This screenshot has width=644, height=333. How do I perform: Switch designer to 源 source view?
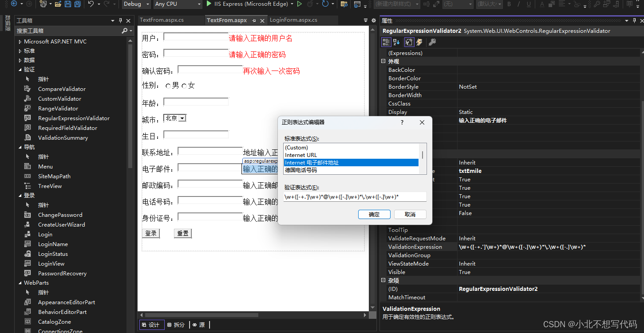[200, 325]
